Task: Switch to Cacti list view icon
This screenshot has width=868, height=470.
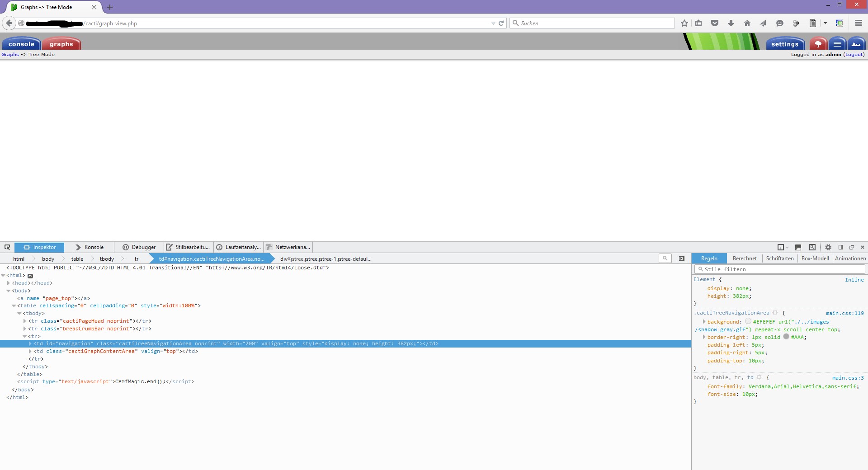Action: click(x=837, y=44)
